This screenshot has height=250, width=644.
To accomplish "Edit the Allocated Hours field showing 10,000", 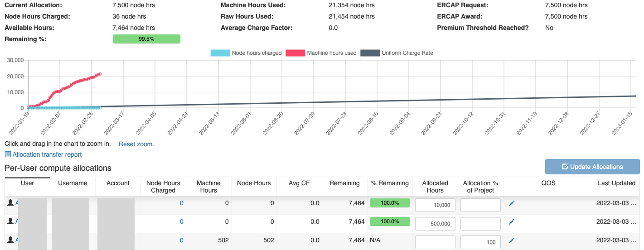I will pyautogui.click(x=435, y=205).
